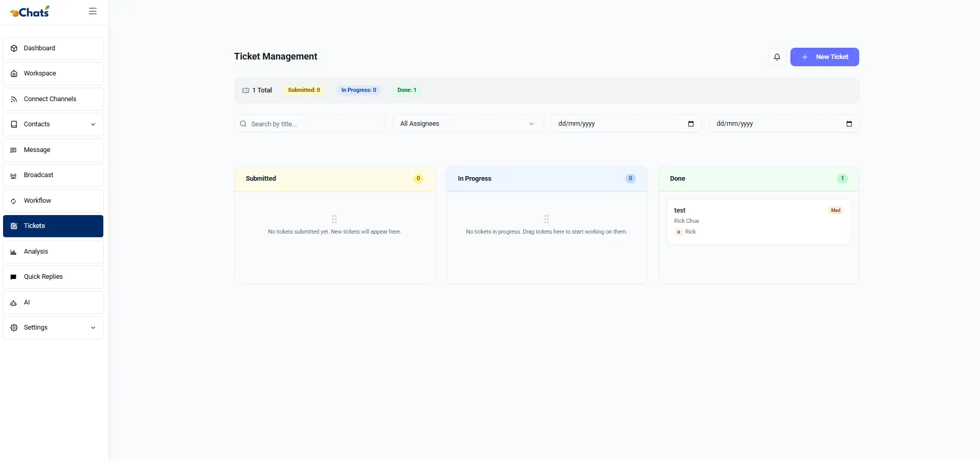The width and height of the screenshot is (980, 460).
Task: Expand the Settings submenu chevron
Action: coord(93,328)
